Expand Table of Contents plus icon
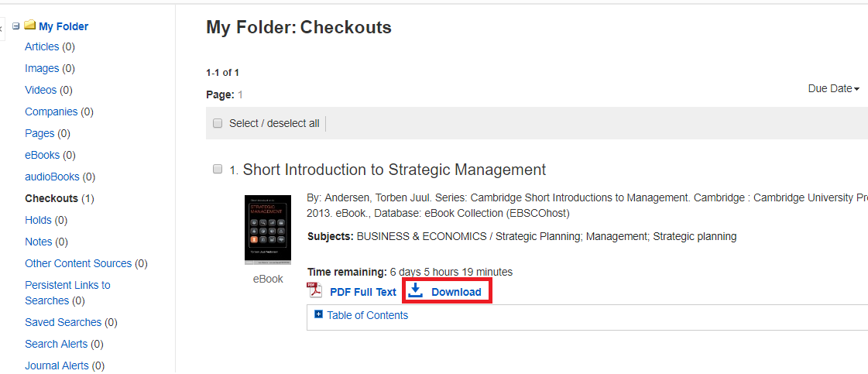Screen dimensions: 868x374 (318, 314)
